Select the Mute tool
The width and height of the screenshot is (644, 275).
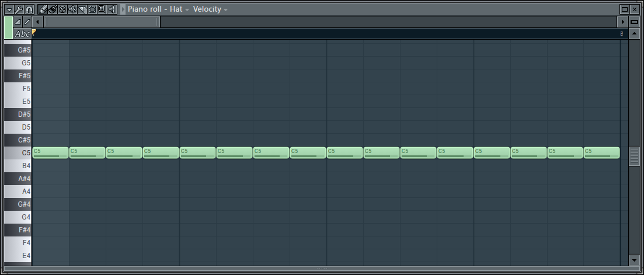[72, 9]
